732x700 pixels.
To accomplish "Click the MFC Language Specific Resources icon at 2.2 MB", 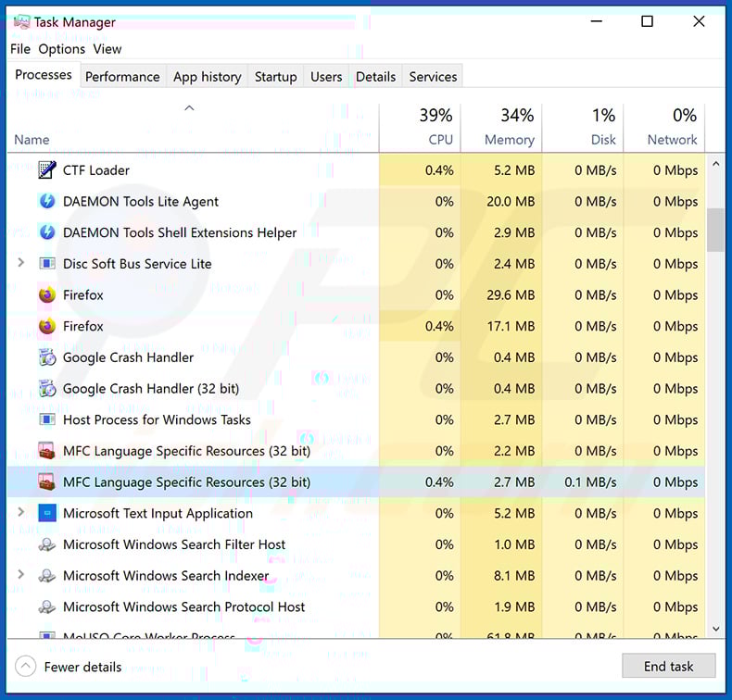I will click(47, 451).
